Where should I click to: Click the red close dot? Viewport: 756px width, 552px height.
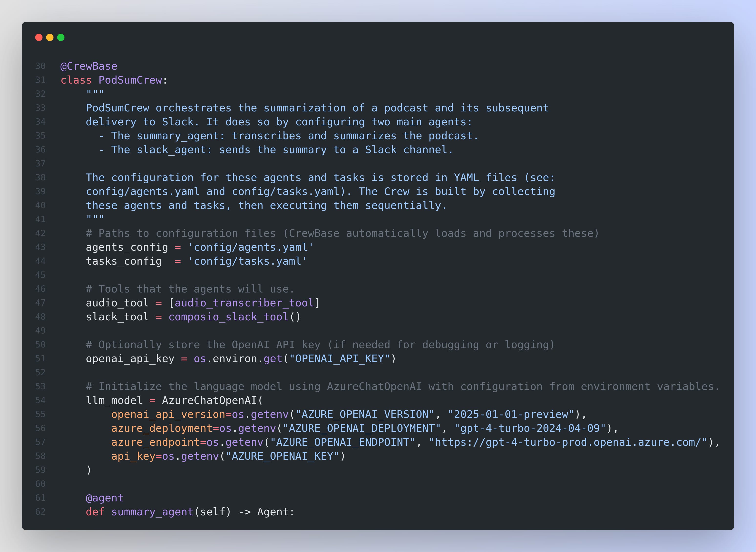pyautogui.click(x=39, y=37)
